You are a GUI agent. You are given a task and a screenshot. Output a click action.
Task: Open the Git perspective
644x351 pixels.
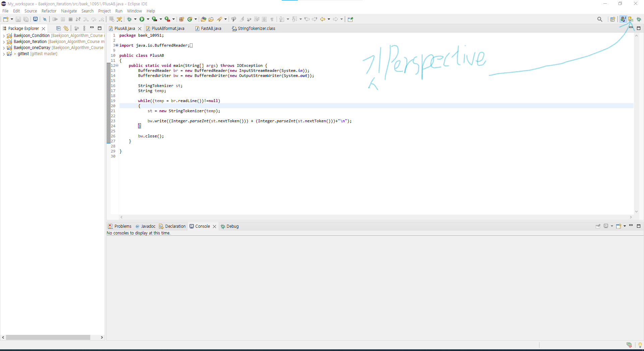tap(631, 19)
